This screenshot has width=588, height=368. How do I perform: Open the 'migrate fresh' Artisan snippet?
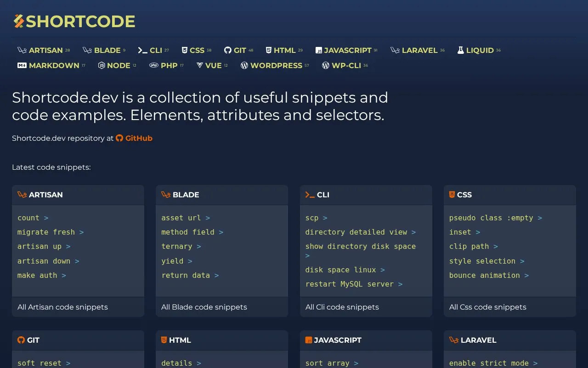coord(51,232)
